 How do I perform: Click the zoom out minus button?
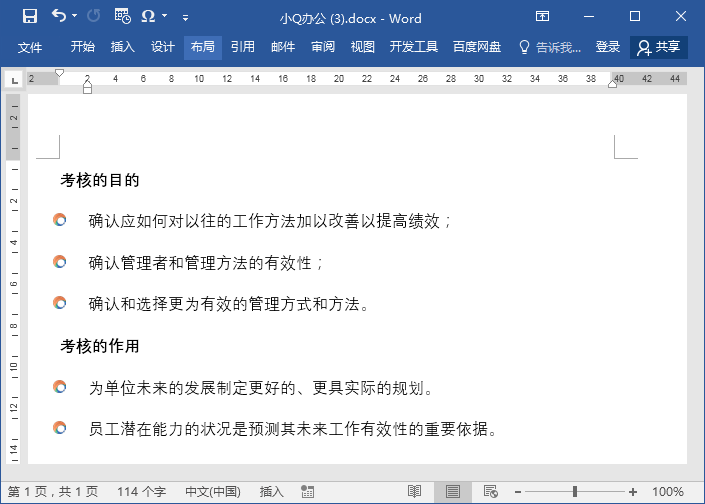click(x=518, y=492)
